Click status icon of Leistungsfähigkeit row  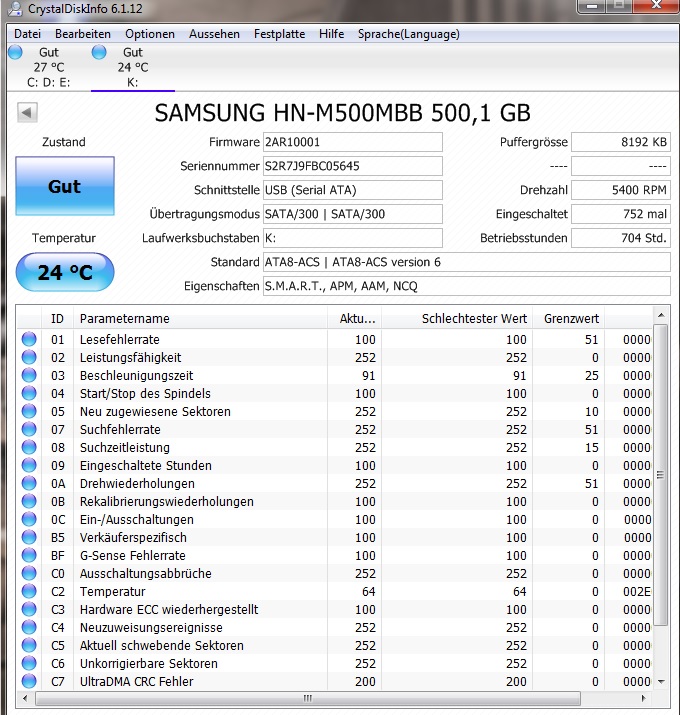coord(29,357)
